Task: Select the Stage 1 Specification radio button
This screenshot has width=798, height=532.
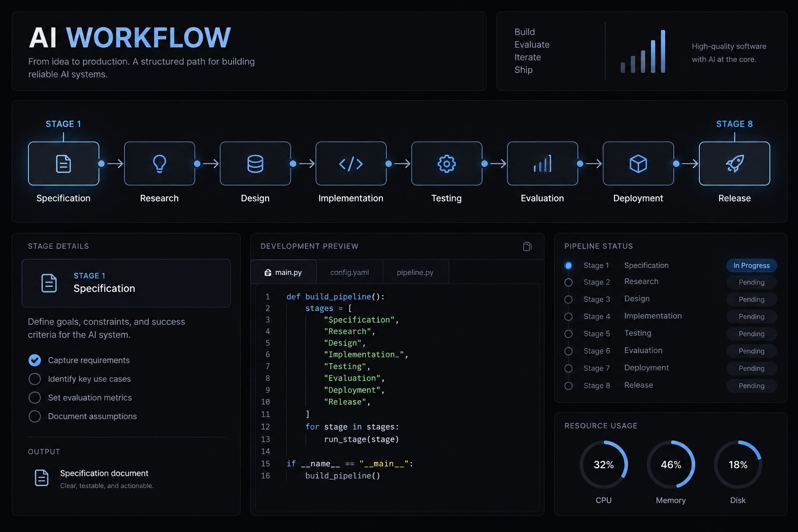Action: (568, 265)
